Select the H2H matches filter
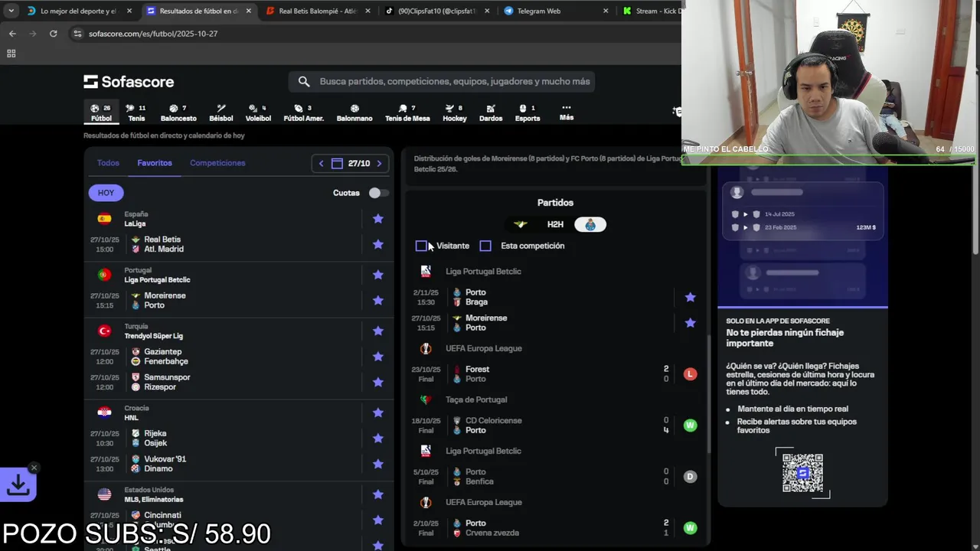Viewport: 980px width, 551px height. (555, 224)
